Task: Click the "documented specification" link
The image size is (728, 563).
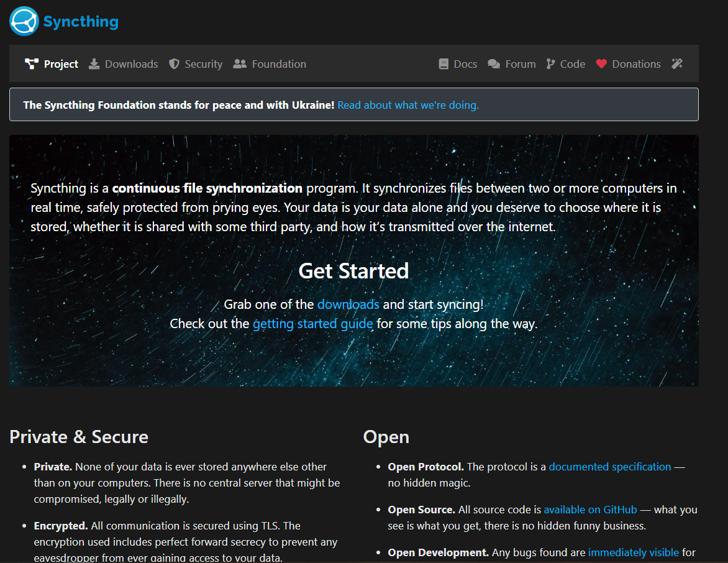Action: click(x=609, y=466)
